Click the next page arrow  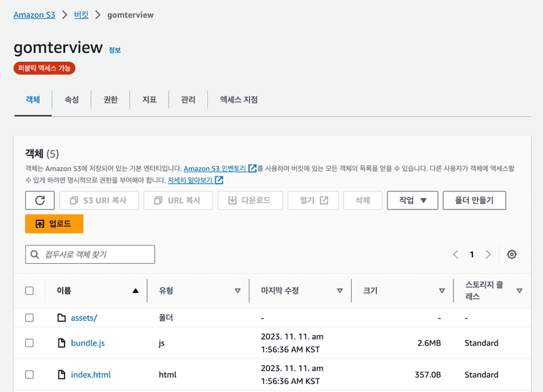pyautogui.click(x=488, y=254)
